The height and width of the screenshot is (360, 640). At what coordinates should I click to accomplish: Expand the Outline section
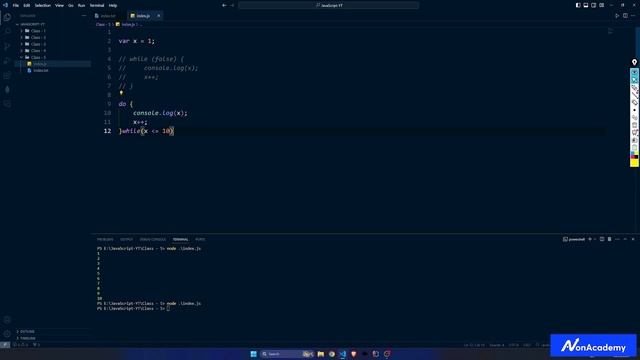pos(27,331)
